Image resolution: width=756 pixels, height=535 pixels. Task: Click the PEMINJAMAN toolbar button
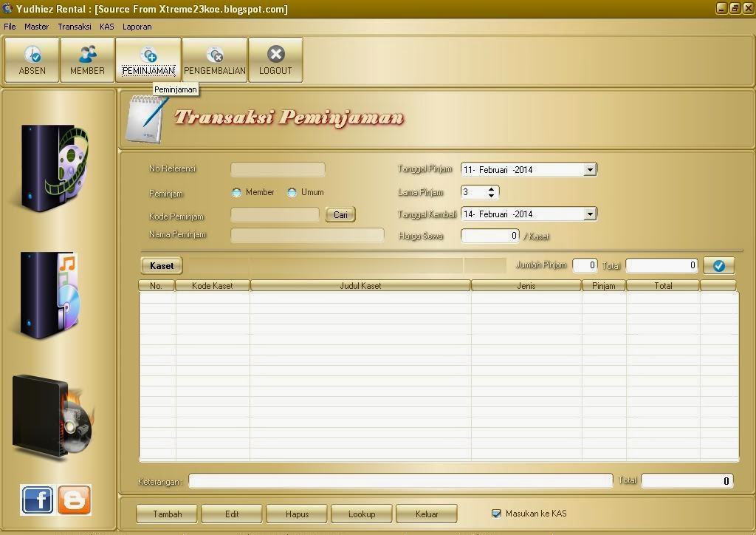click(x=148, y=61)
